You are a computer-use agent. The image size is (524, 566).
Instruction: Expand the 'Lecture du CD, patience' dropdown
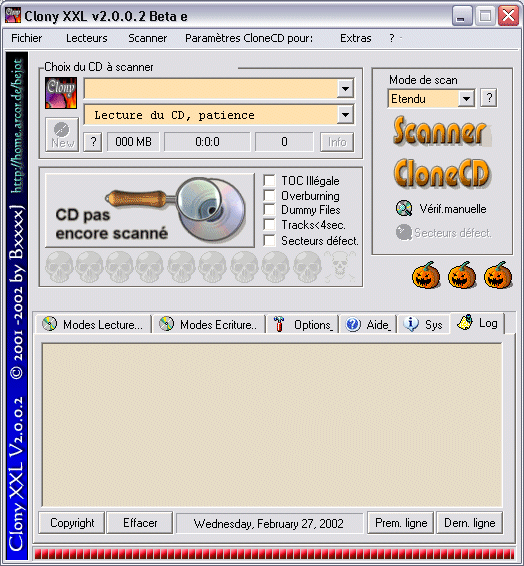[345, 115]
